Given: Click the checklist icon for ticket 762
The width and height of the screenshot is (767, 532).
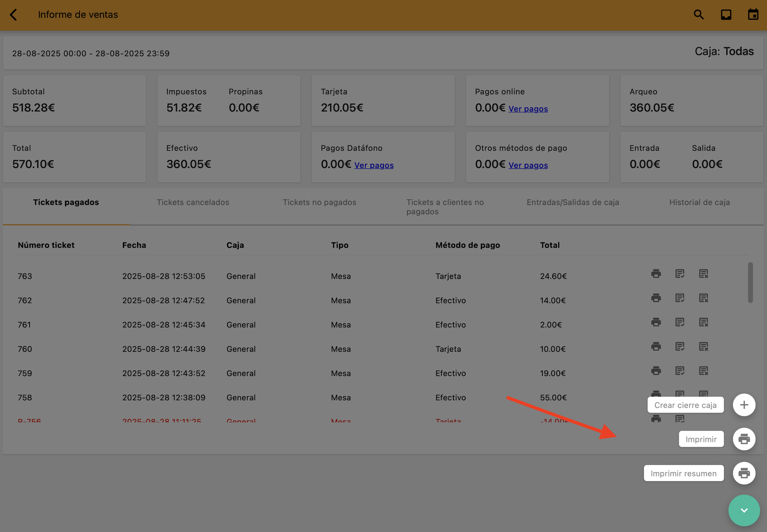Looking at the screenshot, I should coord(680,298).
